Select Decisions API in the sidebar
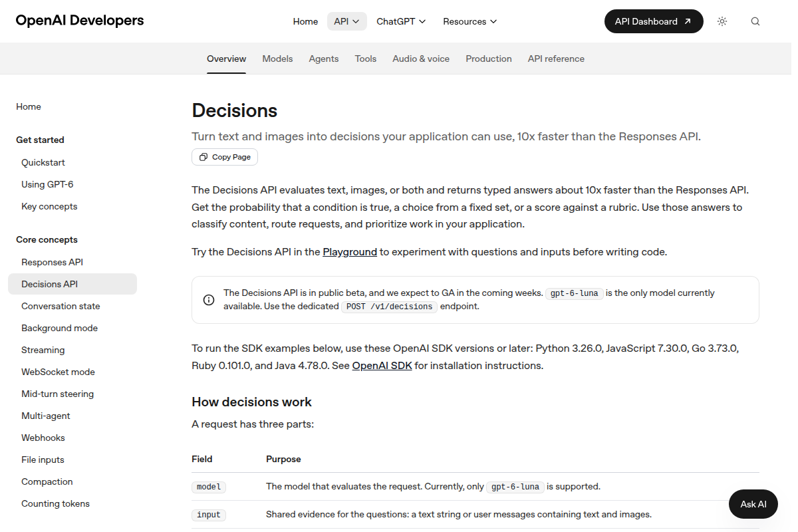798x532 pixels. [x=72, y=284]
